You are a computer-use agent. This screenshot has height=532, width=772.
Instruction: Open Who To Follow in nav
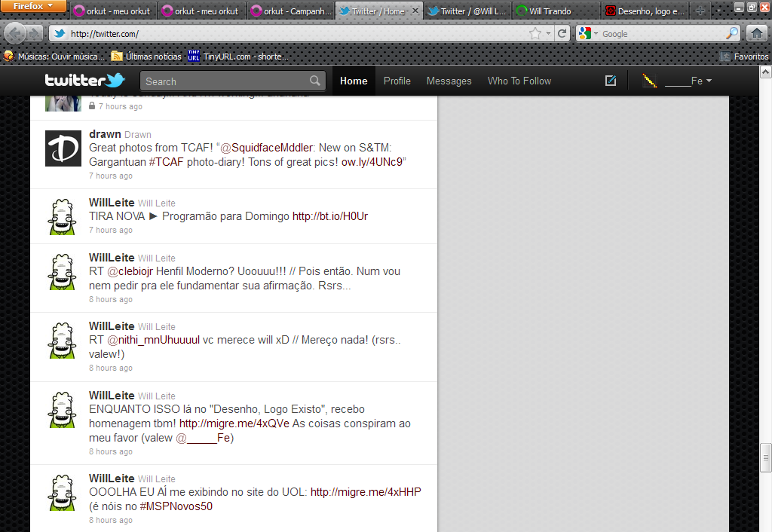(519, 81)
